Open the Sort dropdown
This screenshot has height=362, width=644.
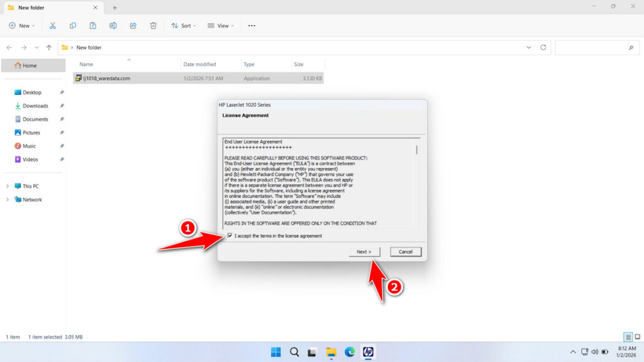click(x=184, y=25)
